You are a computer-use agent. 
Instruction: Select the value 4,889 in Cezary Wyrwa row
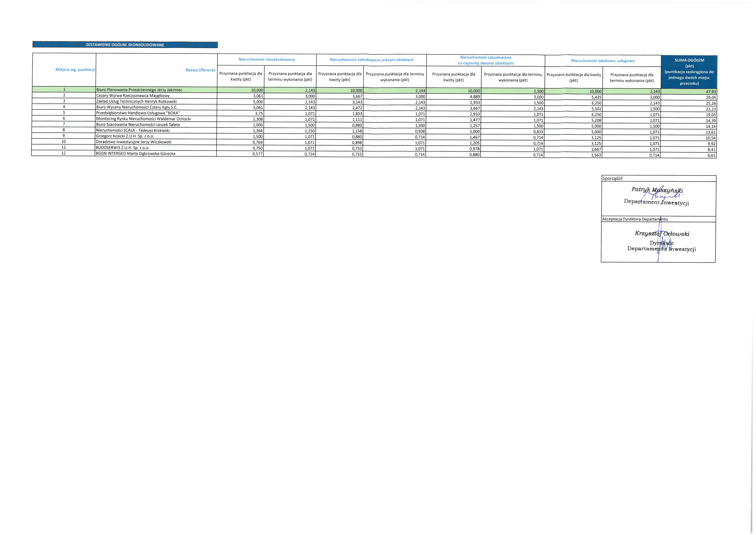(475, 97)
